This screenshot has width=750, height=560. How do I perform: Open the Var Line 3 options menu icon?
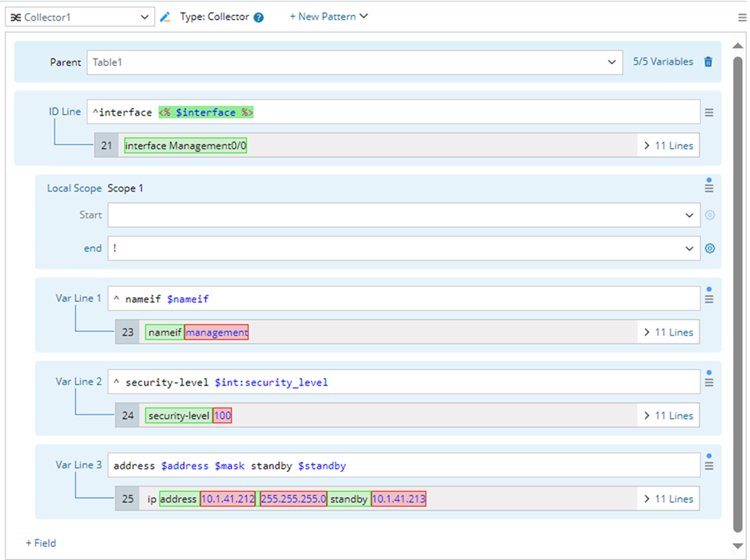(x=709, y=465)
